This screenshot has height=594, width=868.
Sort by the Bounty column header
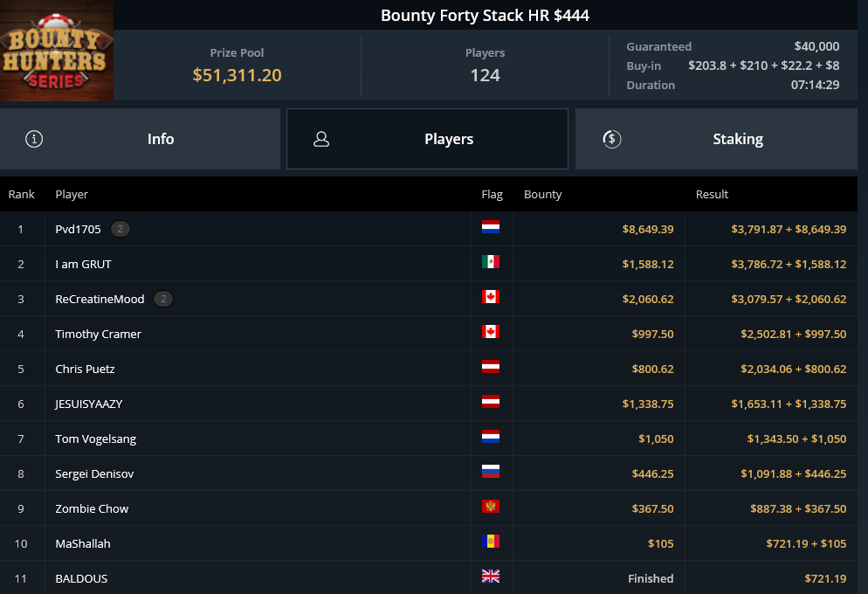pos(543,194)
